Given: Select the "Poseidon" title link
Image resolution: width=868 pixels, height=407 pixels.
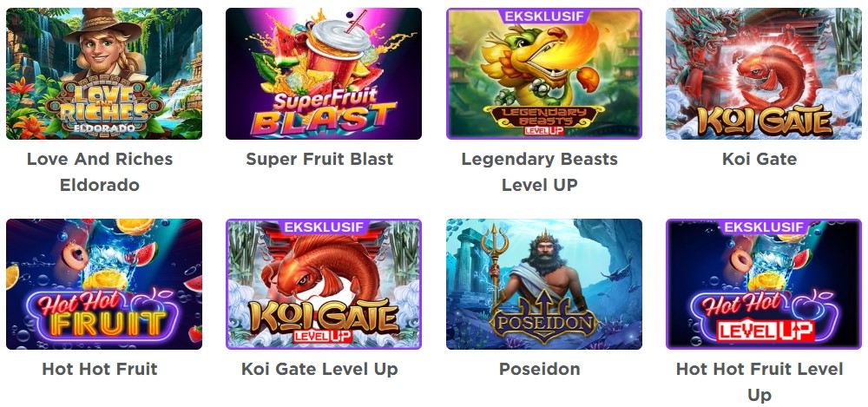Looking at the screenshot, I should (539, 370).
